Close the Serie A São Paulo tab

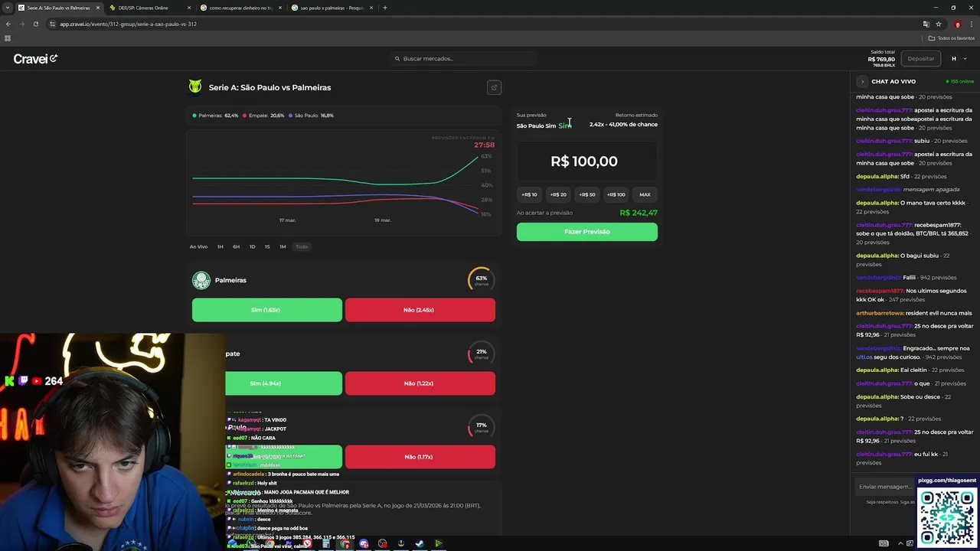click(97, 8)
